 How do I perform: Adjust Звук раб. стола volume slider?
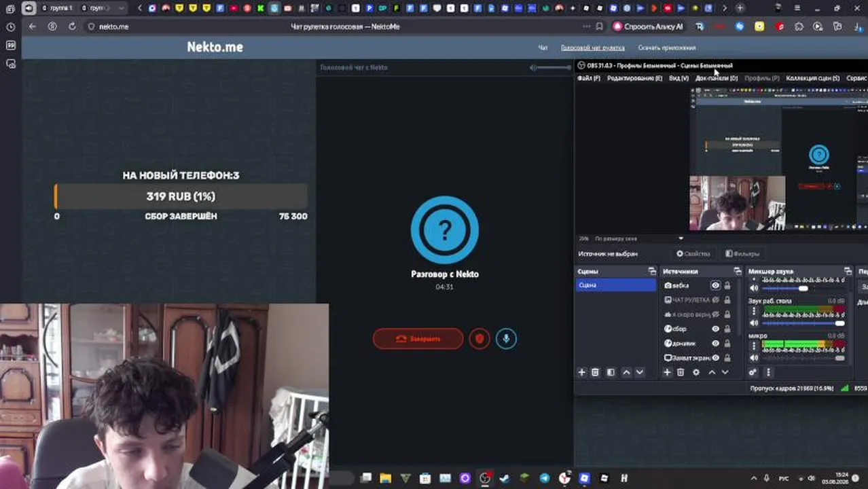(803, 323)
